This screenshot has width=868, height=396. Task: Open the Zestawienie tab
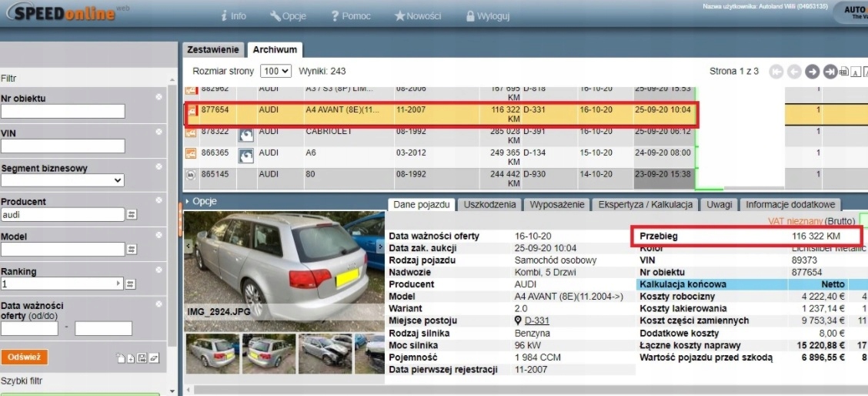click(213, 50)
